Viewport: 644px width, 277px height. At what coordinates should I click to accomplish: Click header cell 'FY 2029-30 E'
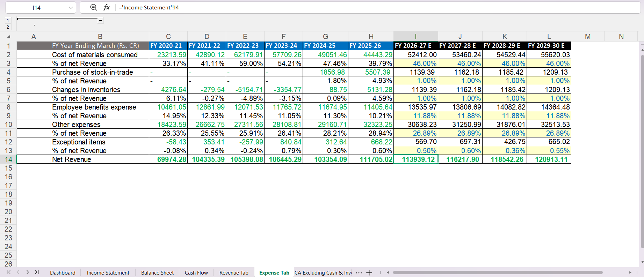(549, 46)
